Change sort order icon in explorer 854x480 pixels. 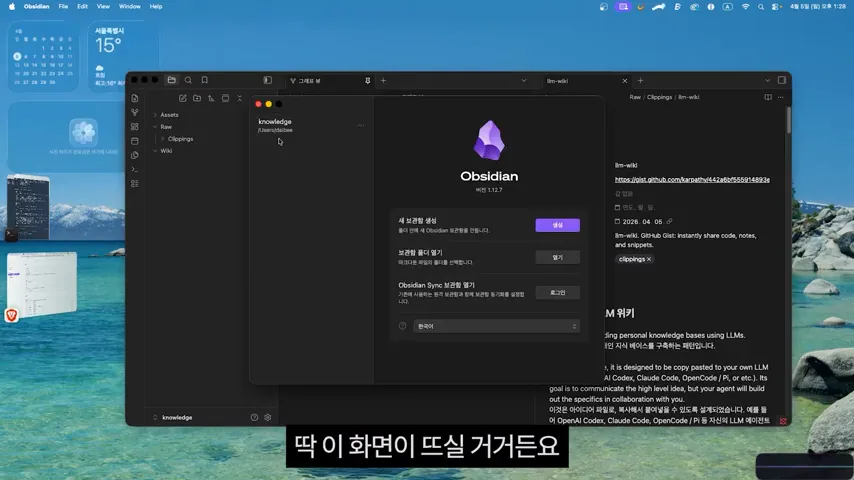point(211,98)
